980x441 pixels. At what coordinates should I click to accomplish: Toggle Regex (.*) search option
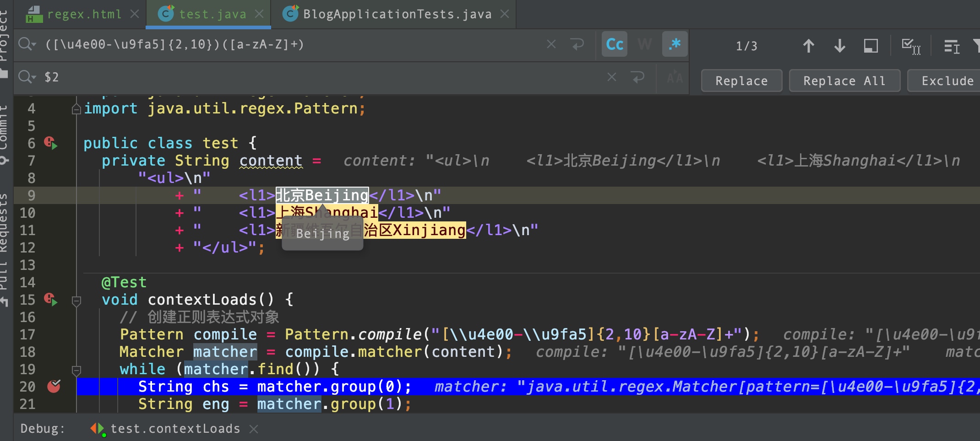click(675, 44)
